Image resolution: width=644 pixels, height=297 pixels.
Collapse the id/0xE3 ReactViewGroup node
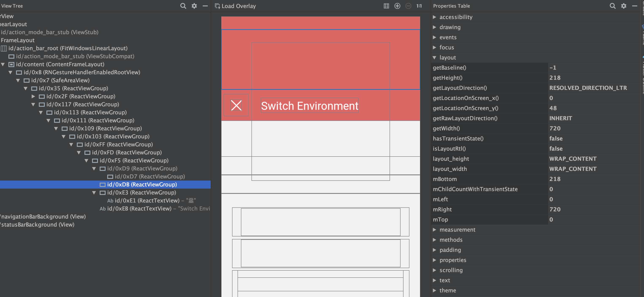click(94, 193)
